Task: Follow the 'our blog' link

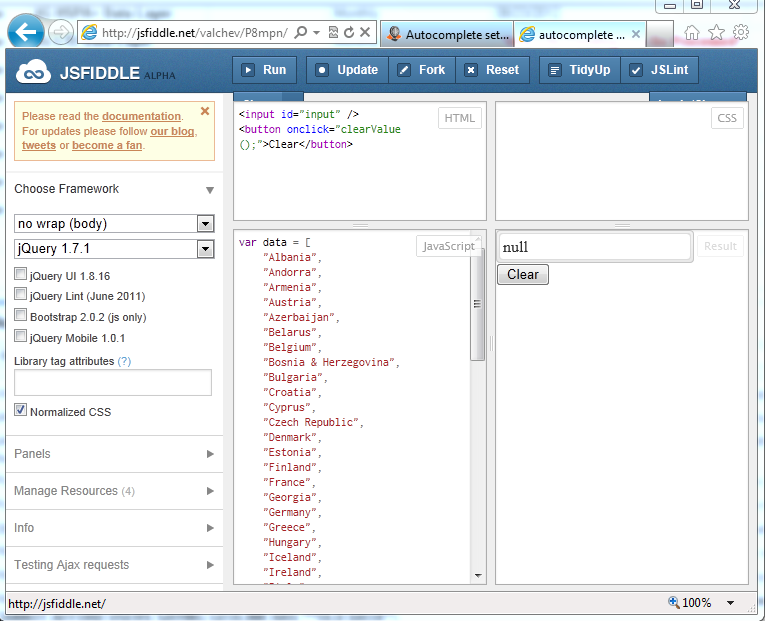Action: [172, 131]
